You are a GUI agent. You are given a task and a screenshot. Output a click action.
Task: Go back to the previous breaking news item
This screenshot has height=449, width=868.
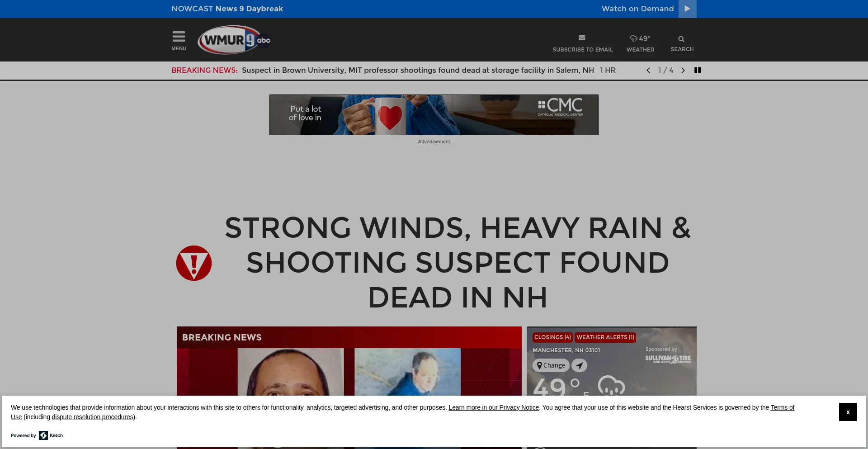(x=648, y=70)
